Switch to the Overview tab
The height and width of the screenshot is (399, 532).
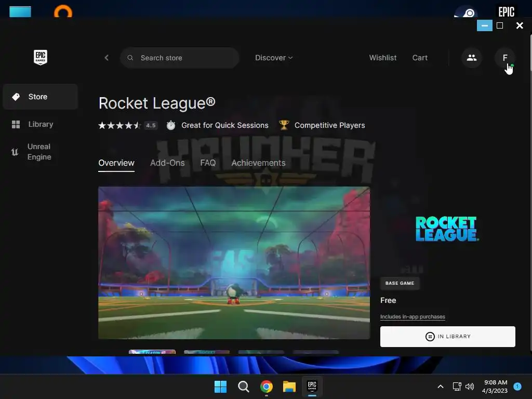click(116, 163)
